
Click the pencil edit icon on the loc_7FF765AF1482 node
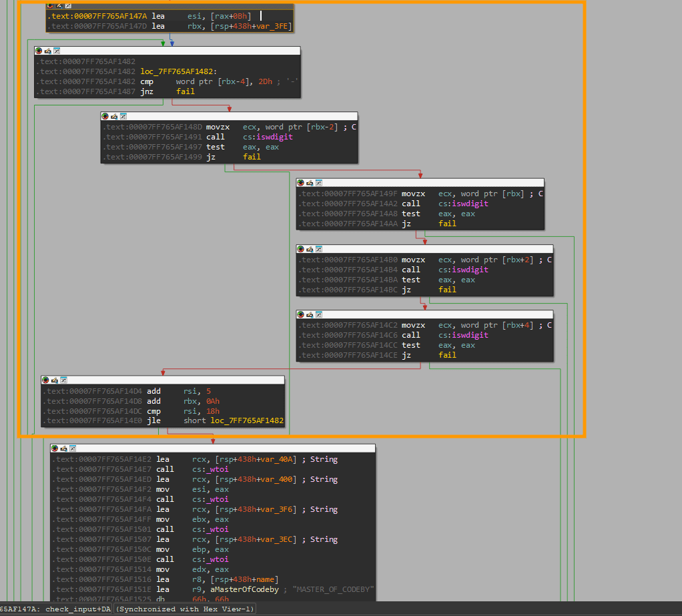[x=47, y=51]
